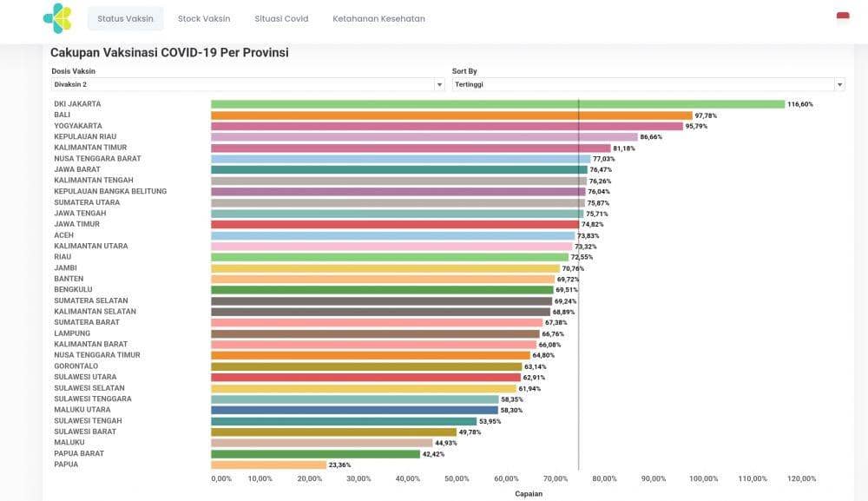
Task: Click the chart title Cakupan Vaksinasi COVID-19
Action: point(170,52)
